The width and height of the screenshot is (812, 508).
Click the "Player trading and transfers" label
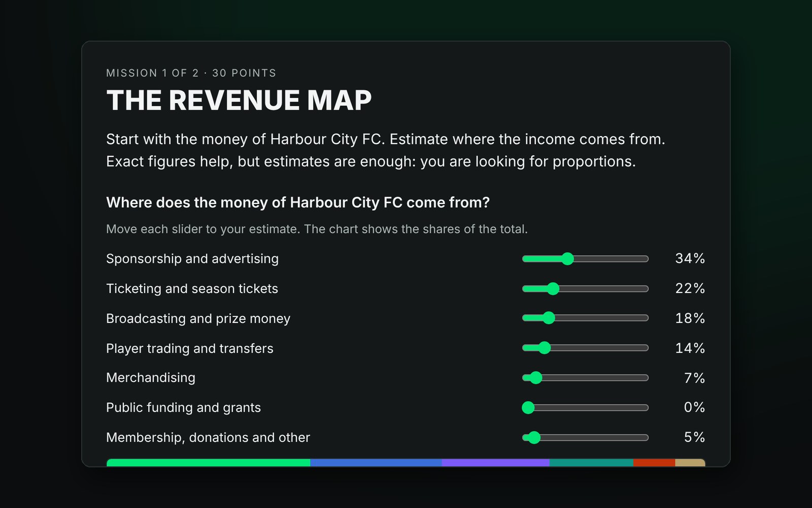point(189,348)
